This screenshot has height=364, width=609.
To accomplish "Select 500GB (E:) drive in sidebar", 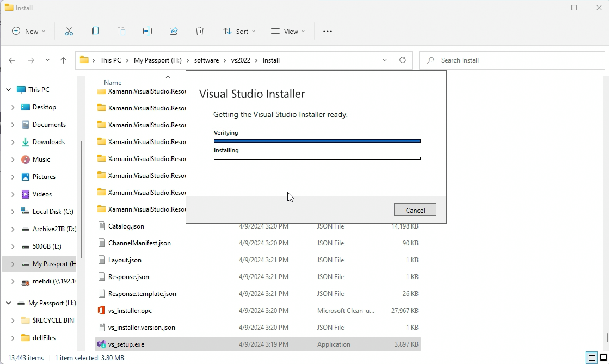I will pyautogui.click(x=47, y=246).
